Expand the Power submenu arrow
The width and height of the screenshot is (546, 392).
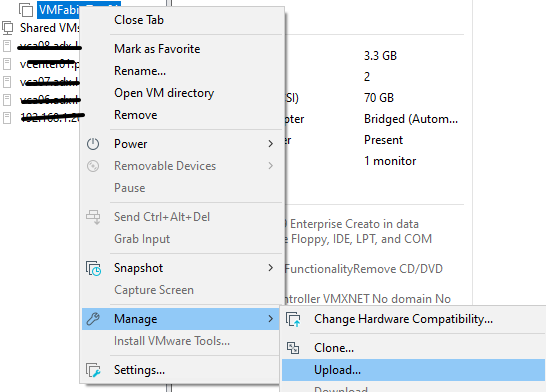(x=271, y=144)
